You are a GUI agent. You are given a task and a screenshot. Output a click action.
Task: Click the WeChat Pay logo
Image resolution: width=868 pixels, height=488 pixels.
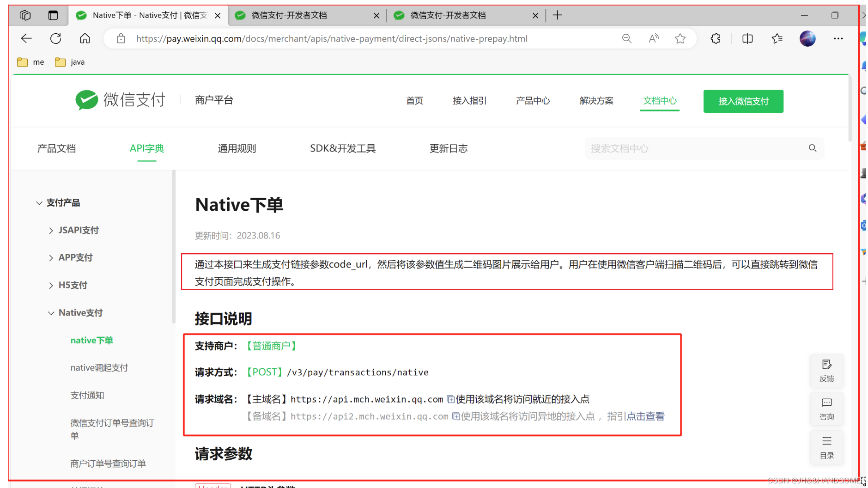121,100
